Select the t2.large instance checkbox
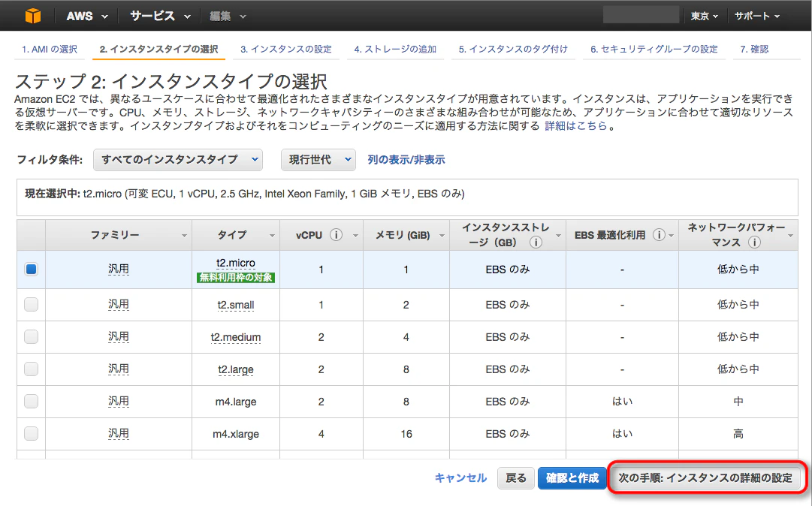The width and height of the screenshot is (812, 506). point(31,369)
